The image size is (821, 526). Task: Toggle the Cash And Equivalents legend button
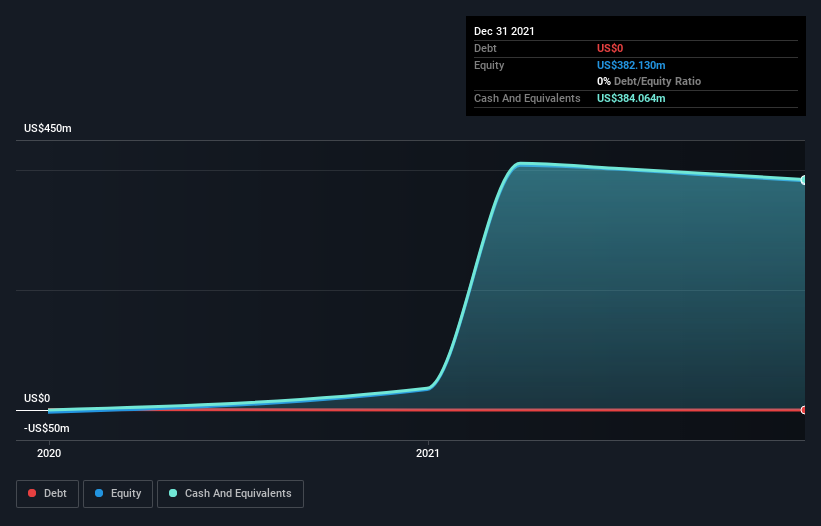(230, 494)
